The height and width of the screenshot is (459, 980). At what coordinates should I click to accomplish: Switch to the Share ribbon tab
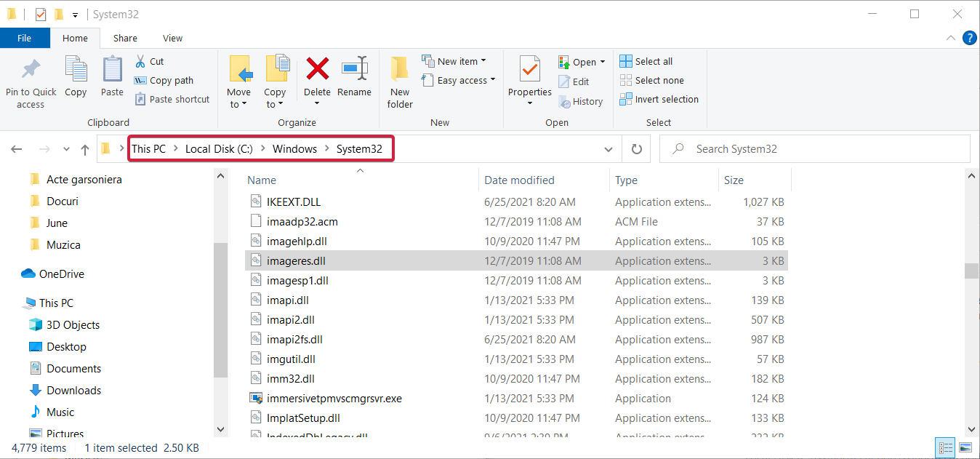[125, 38]
